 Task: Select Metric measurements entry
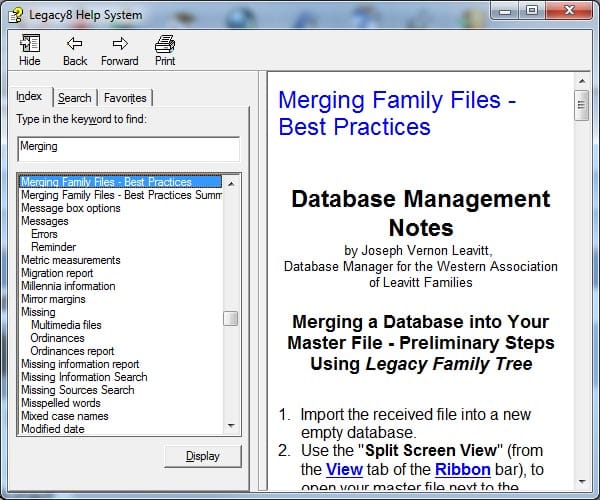point(71,260)
